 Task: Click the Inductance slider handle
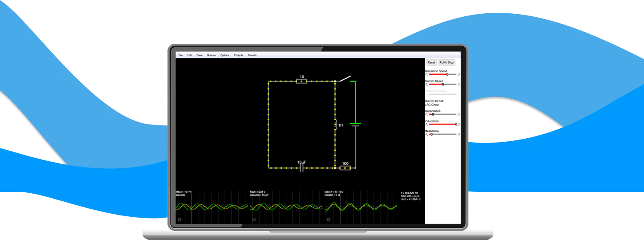point(456,124)
